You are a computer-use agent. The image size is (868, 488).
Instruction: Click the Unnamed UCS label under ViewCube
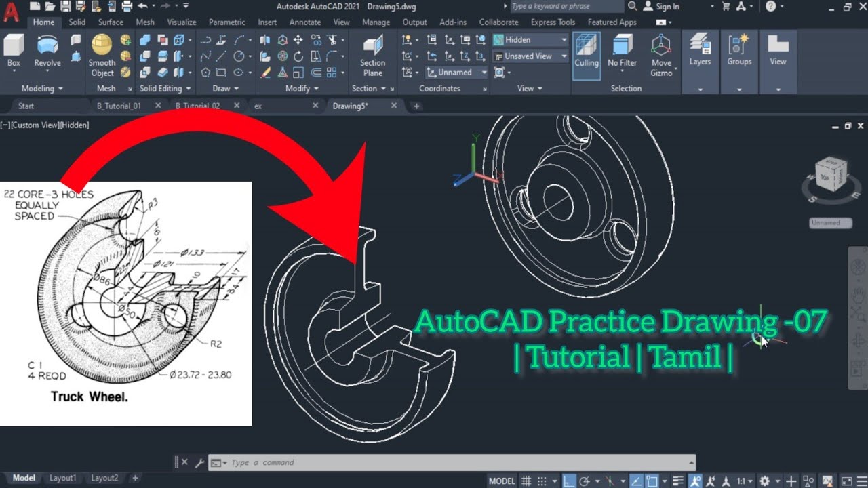click(x=830, y=222)
